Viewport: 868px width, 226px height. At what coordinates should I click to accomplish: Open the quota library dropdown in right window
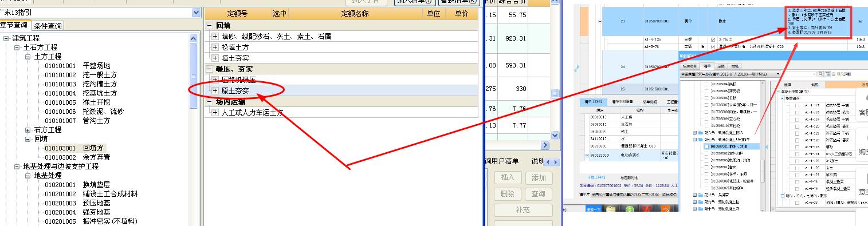pos(778,74)
